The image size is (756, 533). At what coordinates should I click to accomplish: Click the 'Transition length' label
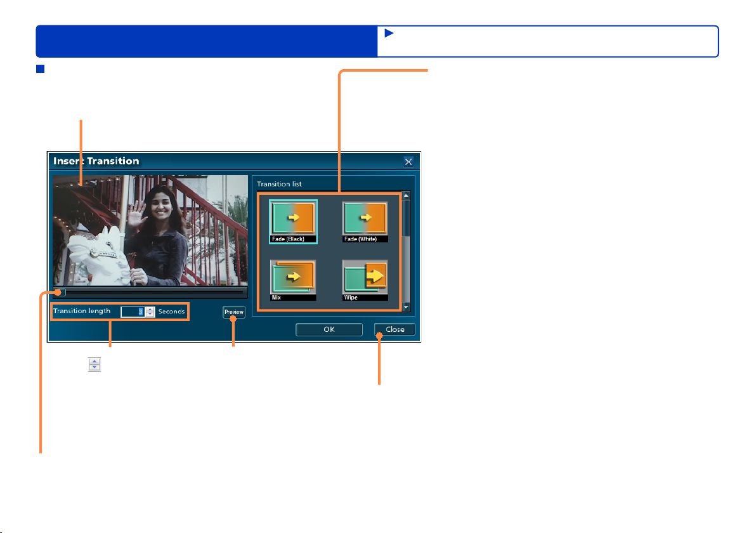[x=82, y=311]
